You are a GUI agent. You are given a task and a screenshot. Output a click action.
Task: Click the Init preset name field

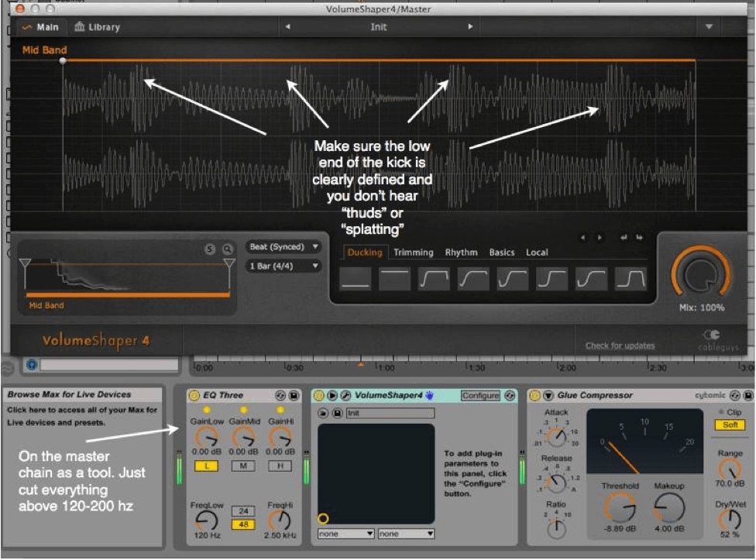[379, 27]
